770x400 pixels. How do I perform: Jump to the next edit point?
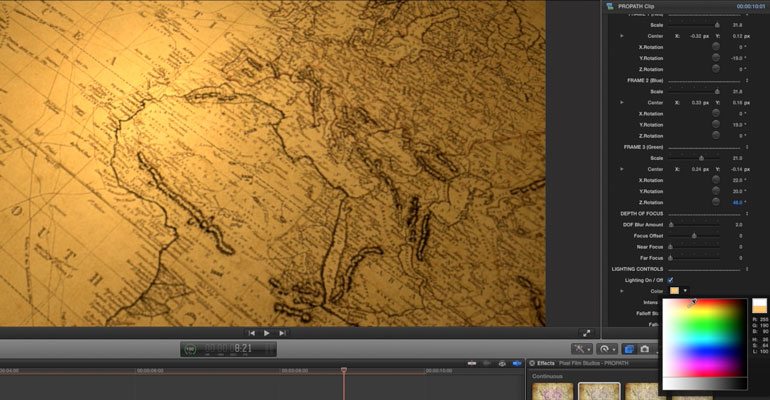point(282,333)
